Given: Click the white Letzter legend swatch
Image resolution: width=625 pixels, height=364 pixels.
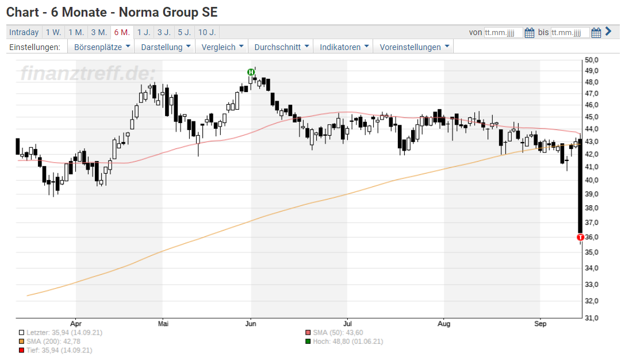Looking at the screenshot, I should point(21,332).
